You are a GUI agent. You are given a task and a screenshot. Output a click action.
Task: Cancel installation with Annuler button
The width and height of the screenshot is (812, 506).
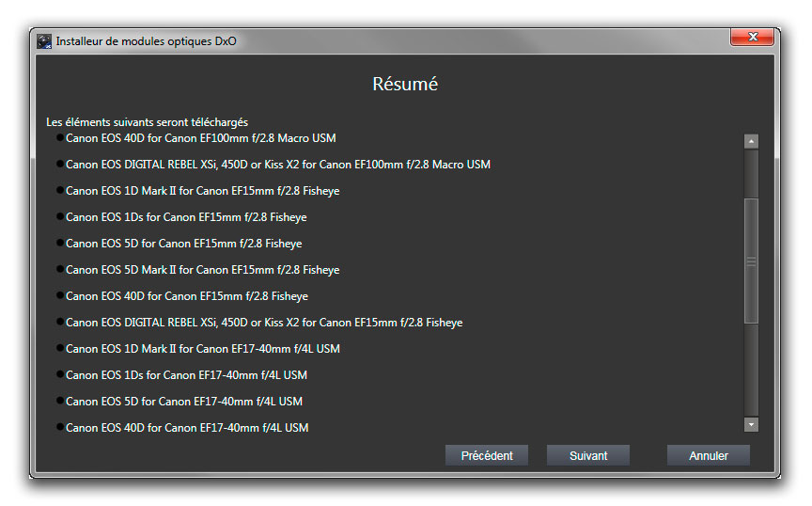click(708, 455)
